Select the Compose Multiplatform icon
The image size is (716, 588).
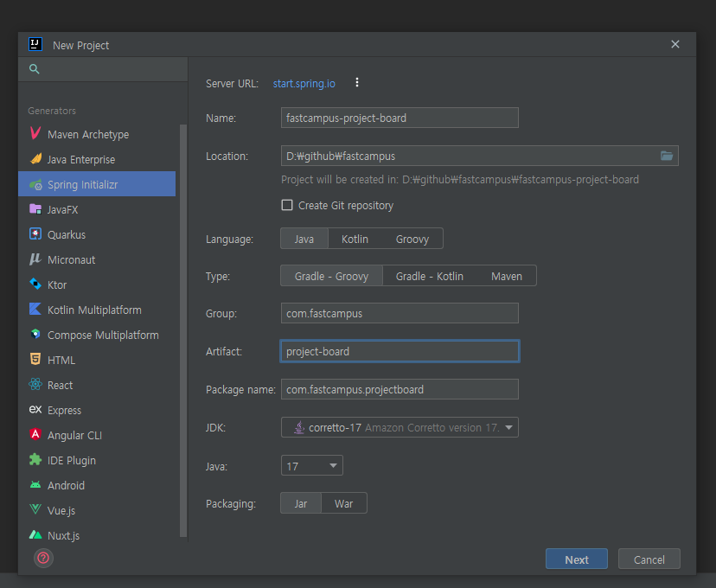tap(35, 334)
